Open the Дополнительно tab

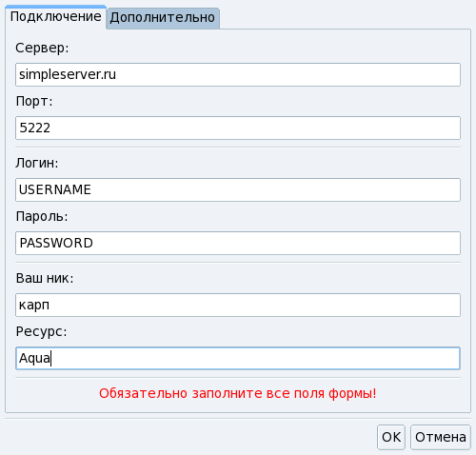163,18
